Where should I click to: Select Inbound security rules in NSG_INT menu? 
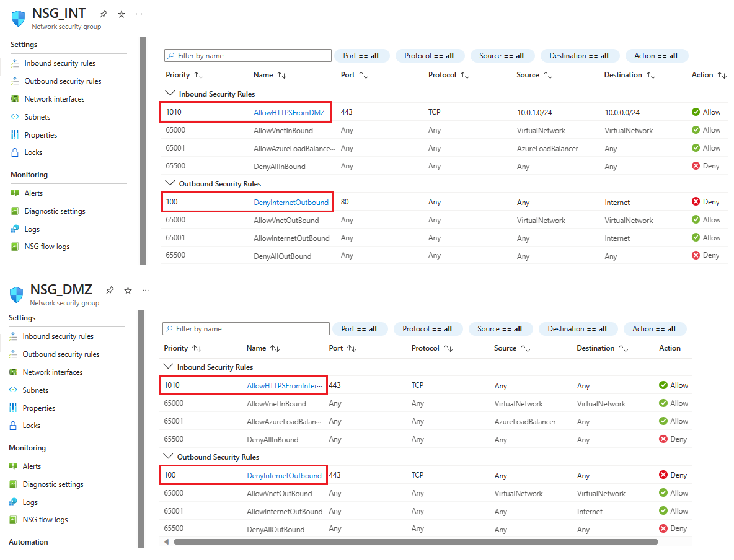60,63
